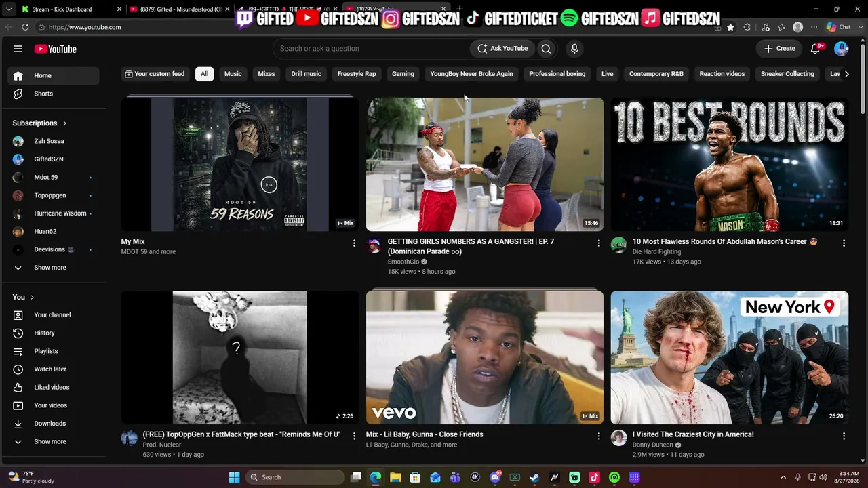This screenshot has width=868, height=488.
Task: Select the Music filter chip
Action: (x=233, y=74)
